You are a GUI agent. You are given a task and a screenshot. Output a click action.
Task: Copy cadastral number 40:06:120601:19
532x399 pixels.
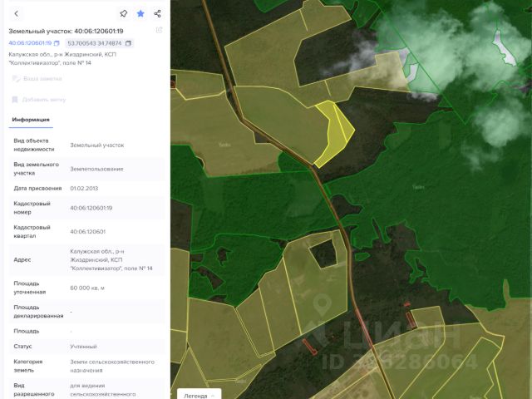tap(57, 43)
